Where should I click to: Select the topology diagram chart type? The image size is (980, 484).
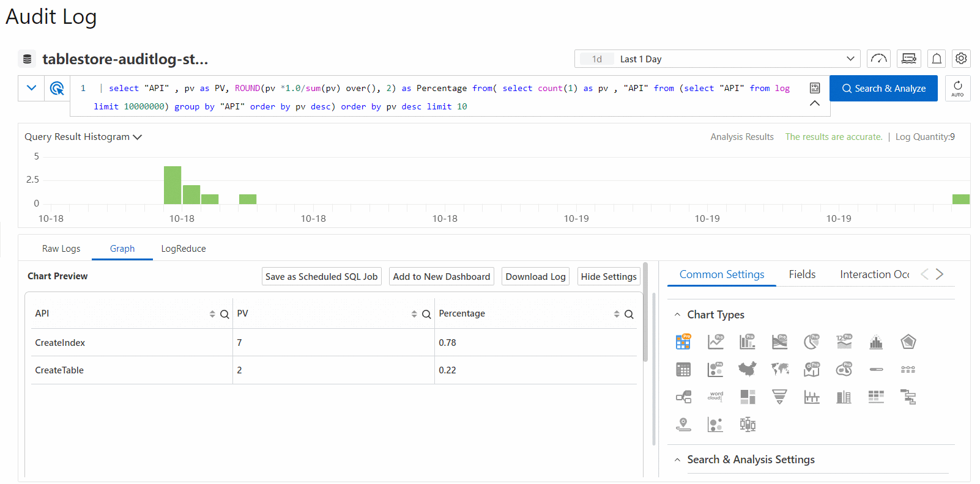coord(683,397)
